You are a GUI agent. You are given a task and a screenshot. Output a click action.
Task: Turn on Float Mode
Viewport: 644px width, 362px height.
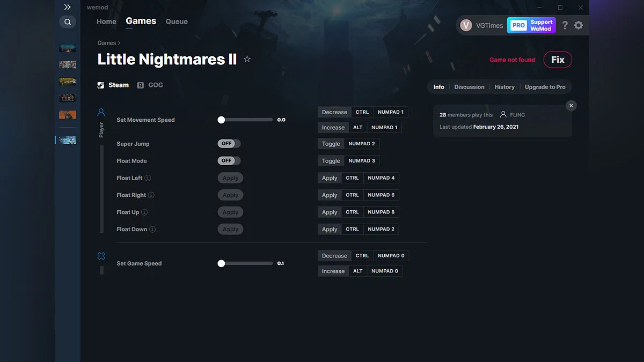coord(229,160)
